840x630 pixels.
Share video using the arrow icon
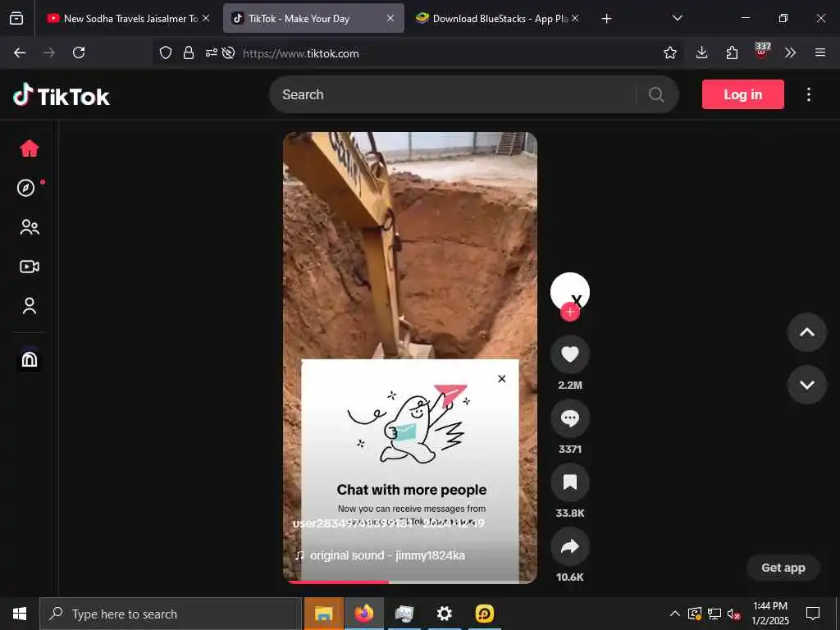coord(570,546)
